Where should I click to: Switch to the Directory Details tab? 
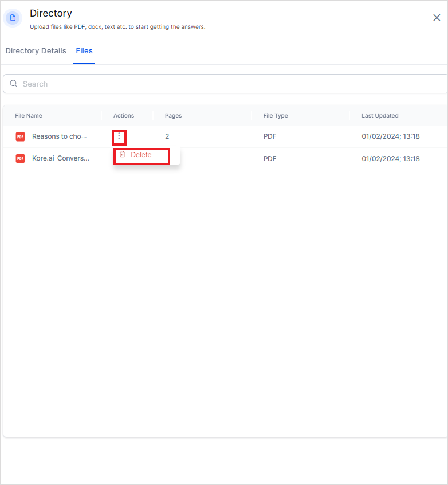coord(36,51)
